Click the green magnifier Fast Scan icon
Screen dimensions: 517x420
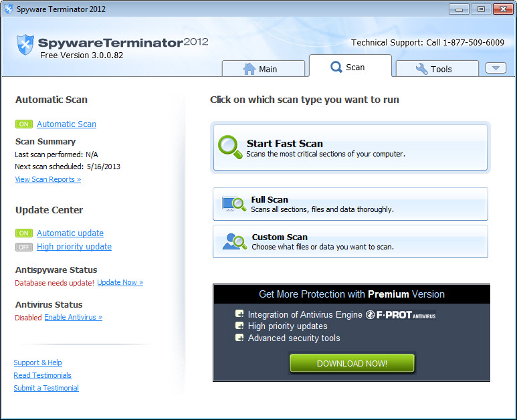click(230, 147)
